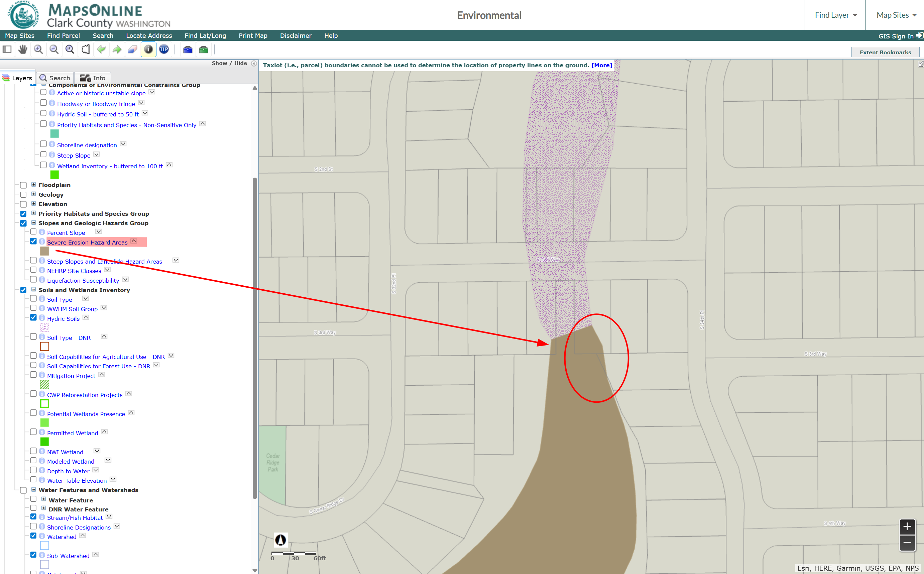924x574 pixels.
Task: Open the More link in the taxlot disclaimer
Action: click(x=601, y=65)
